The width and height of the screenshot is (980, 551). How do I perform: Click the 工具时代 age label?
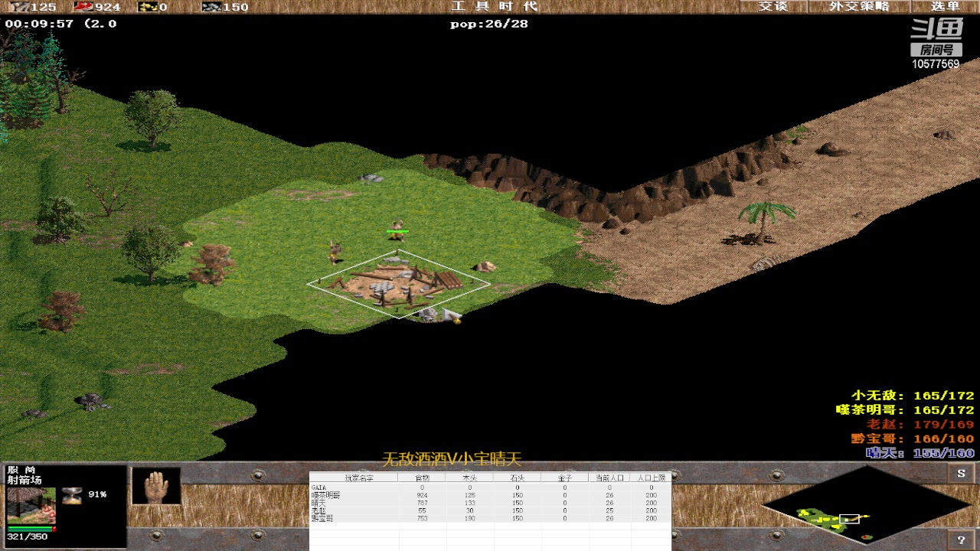tap(495, 6)
